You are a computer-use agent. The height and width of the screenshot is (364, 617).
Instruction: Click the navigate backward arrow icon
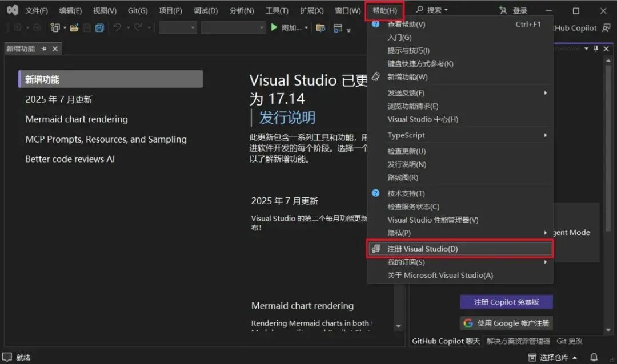[x=18, y=27]
